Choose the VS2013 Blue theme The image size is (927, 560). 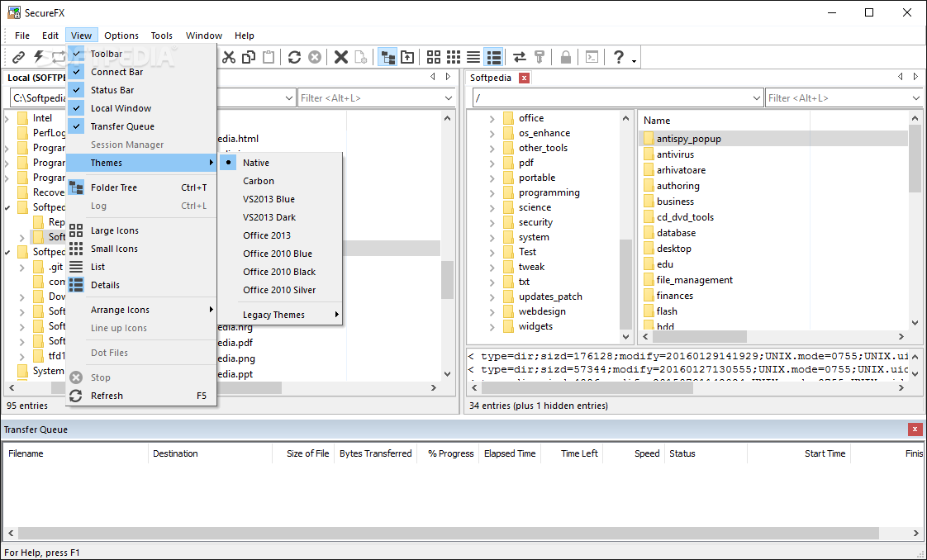click(x=280, y=199)
